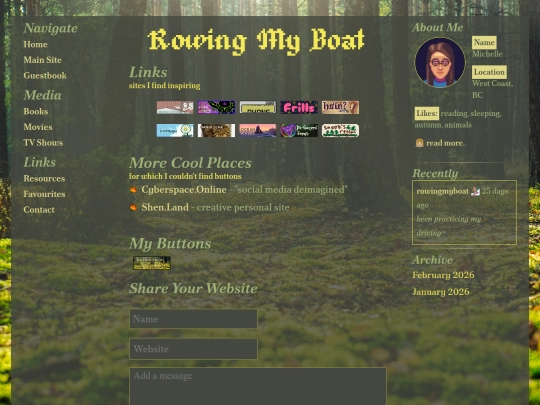Focus the Website input field
540x405 pixels.
(x=193, y=349)
